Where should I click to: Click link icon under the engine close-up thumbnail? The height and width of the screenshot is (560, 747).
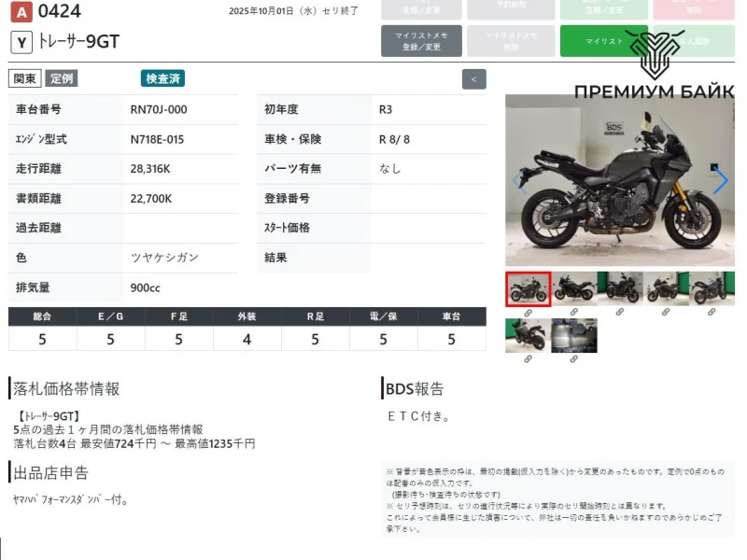(x=573, y=359)
